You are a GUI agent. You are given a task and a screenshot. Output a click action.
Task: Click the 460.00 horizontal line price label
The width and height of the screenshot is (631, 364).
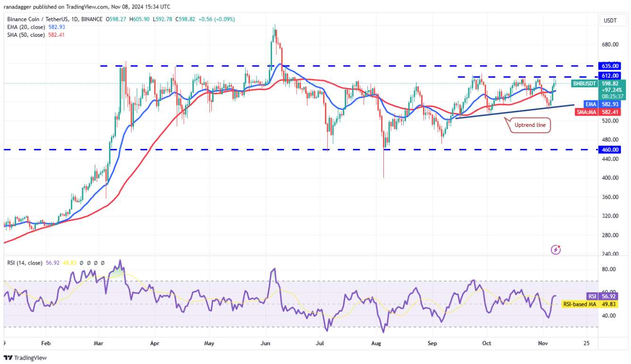tap(609, 149)
